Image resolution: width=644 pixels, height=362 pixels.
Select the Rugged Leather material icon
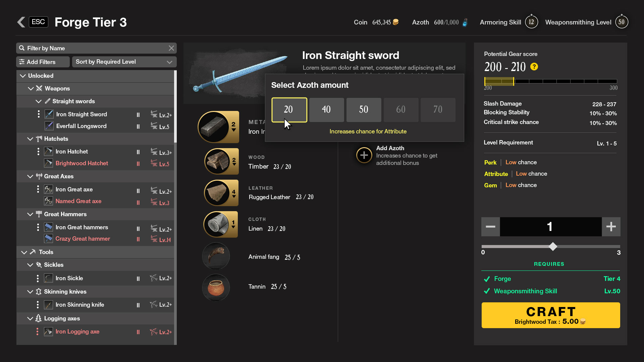(217, 193)
